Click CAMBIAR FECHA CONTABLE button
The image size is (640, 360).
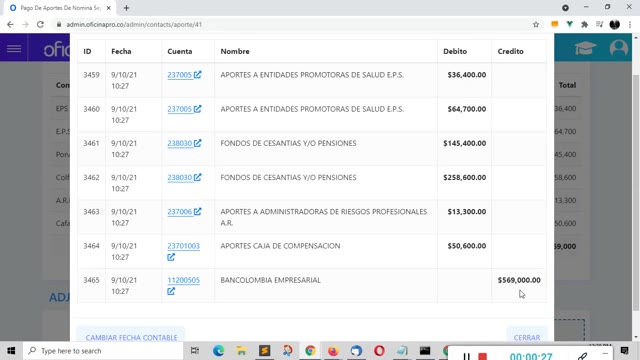pos(131,335)
